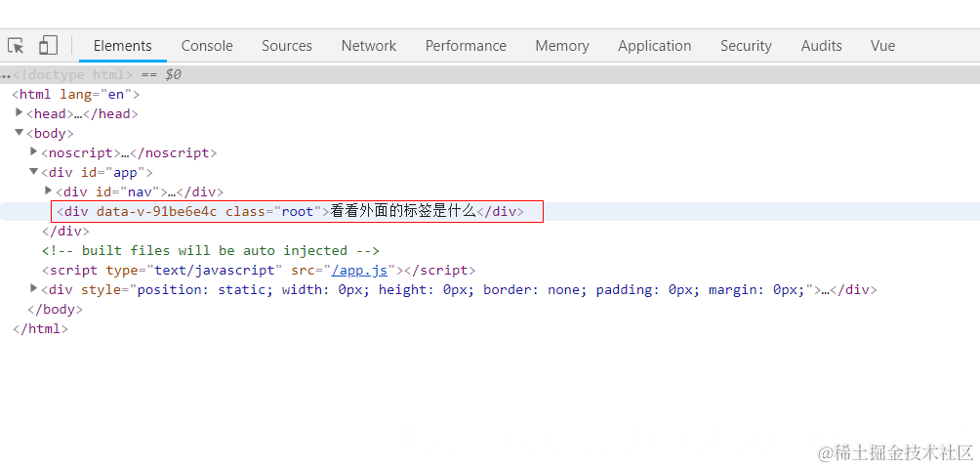Open the Console tab
The width and height of the screenshot is (980, 469).
tap(207, 46)
